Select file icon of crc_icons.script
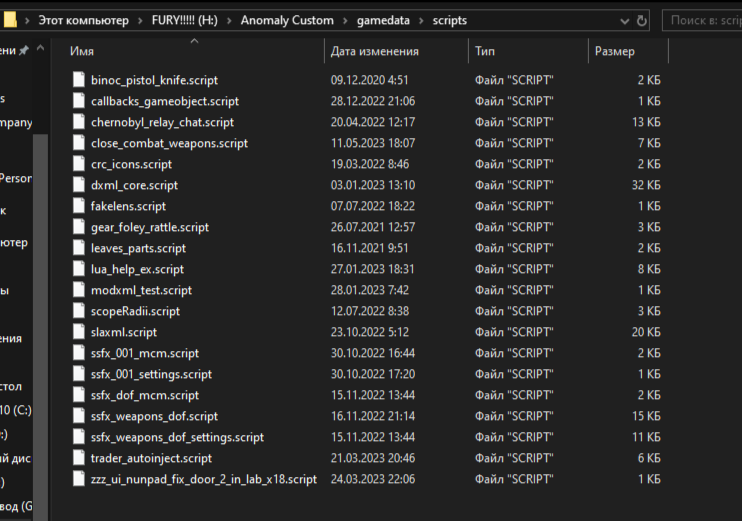This screenshot has width=742, height=521. [x=79, y=164]
